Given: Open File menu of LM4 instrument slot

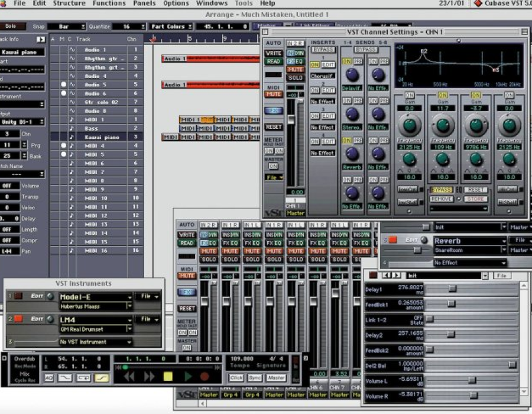Looking at the screenshot, I should (147, 319).
